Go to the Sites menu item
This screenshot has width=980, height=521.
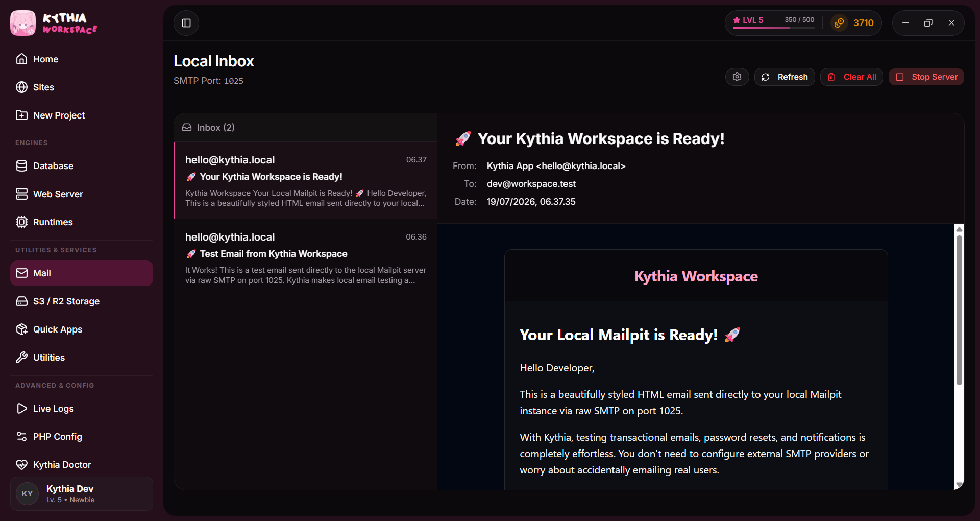tap(82, 87)
